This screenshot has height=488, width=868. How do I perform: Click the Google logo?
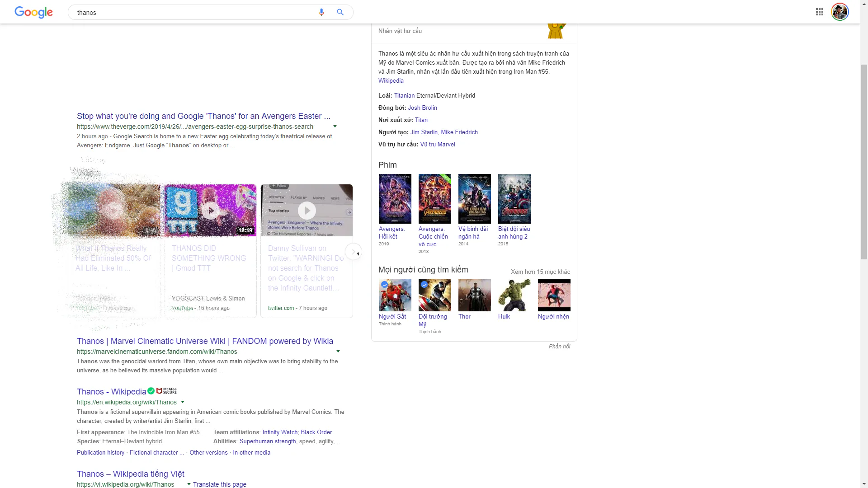tap(33, 12)
